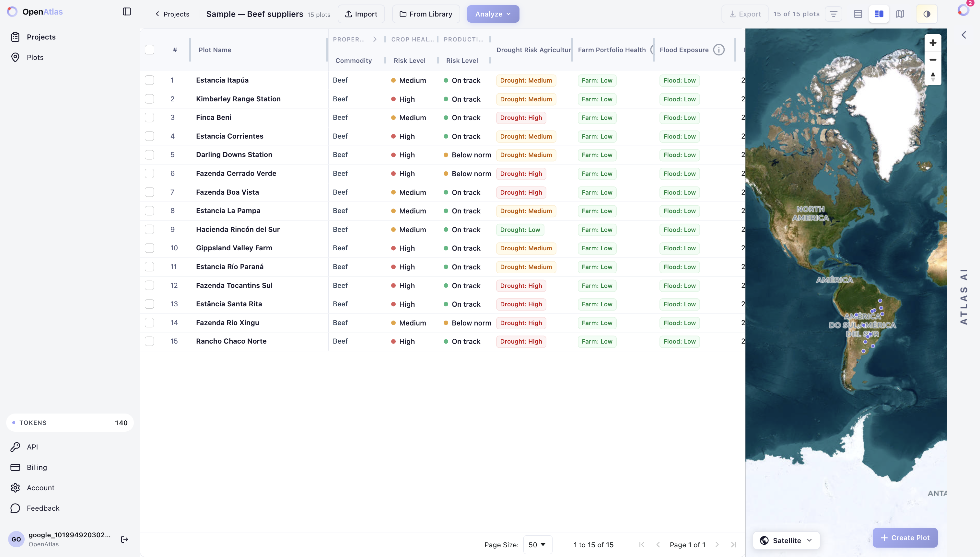Reset map bearing with compass icon
The image size is (980, 557).
point(933,76)
